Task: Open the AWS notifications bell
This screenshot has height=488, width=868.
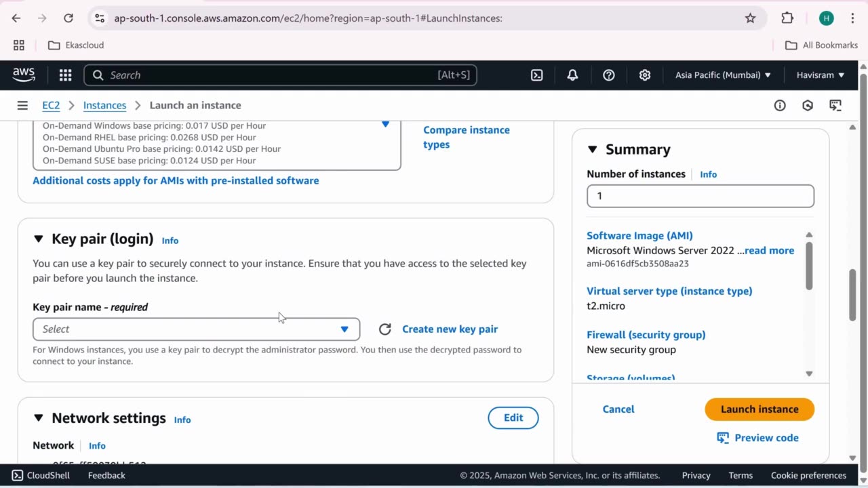Action: [x=572, y=75]
